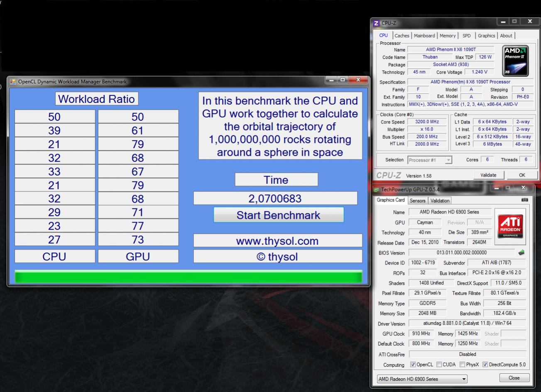Click the GPU-Z screenshot camera icon
The image size is (541, 392).
coord(525,200)
